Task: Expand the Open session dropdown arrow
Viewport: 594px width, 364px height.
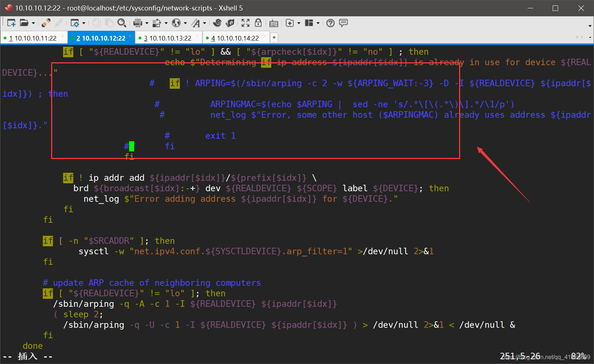Action: 33,23
